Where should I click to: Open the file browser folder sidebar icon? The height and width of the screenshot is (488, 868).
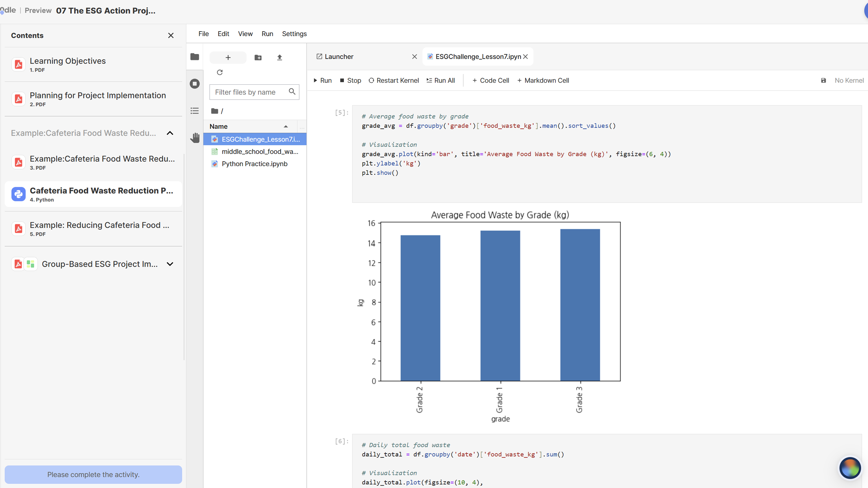(x=194, y=57)
